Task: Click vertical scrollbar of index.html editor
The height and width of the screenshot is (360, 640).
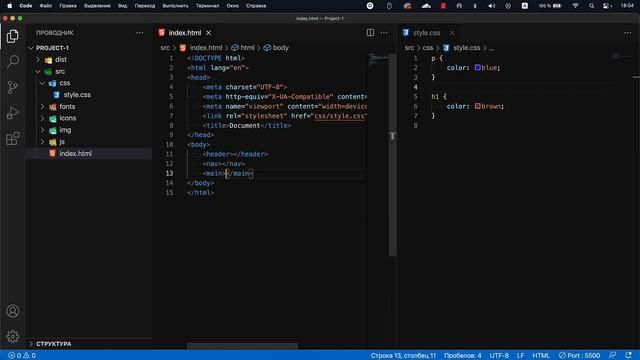Action: pyautogui.click(x=392, y=155)
